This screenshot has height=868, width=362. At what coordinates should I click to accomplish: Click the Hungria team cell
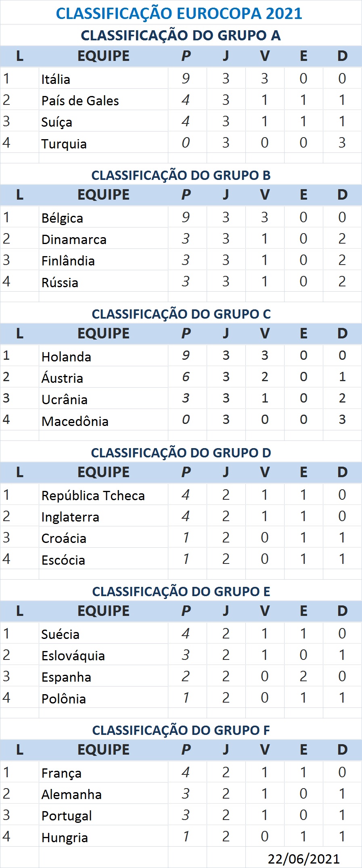coord(103,836)
